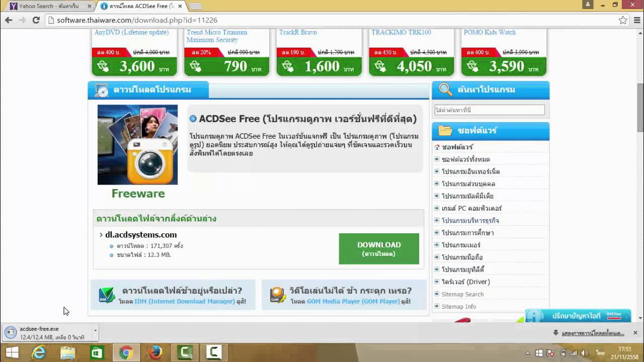Close the Yahoo Search tab
The height and width of the screenshot is (362, 644).
click(90, 6)
